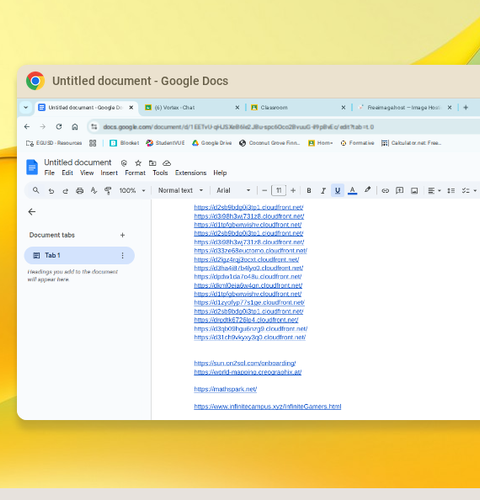Go to Docs home via blue logo

pyautogui.click(x=32, y=167)
